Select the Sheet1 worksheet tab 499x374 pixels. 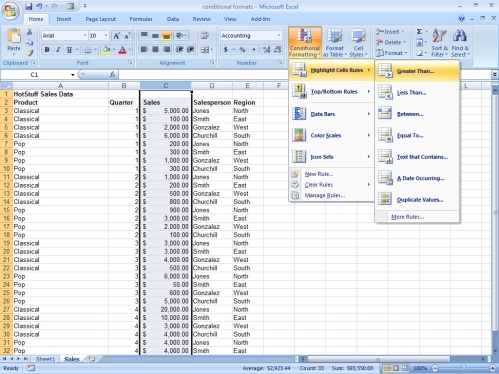[45, 359]
